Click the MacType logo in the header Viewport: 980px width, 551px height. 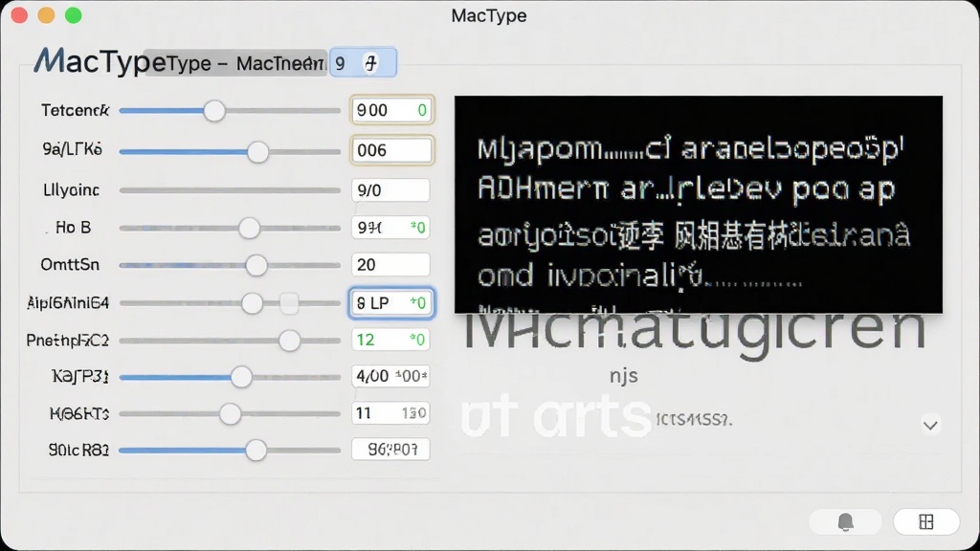pos(99,61)
